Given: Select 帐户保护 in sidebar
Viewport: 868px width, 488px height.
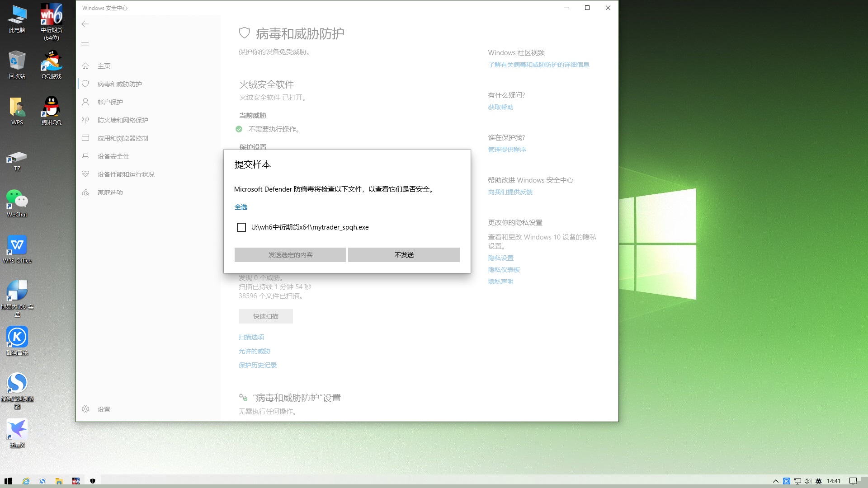Looking at the screenshot, I should 110,102.
